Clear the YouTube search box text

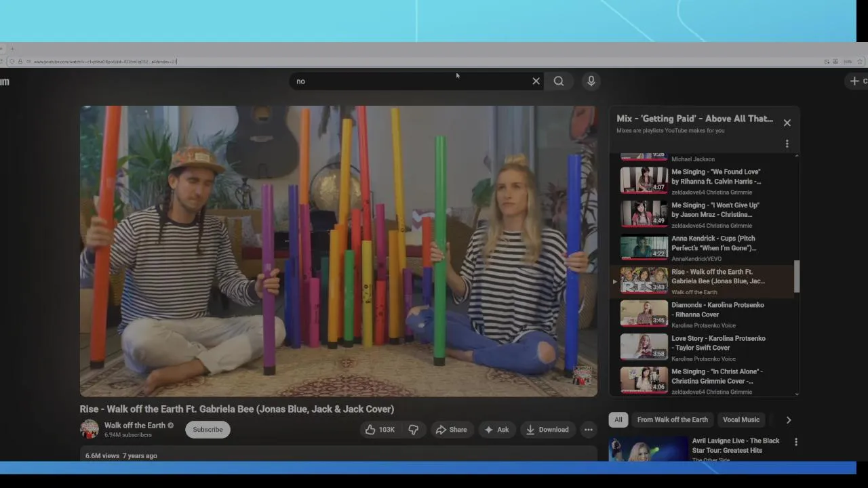[536, 81]
